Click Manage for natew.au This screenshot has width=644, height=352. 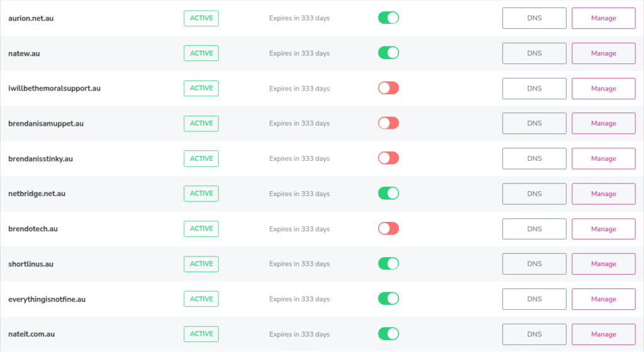pyautogui.click(x=603, y=53)
